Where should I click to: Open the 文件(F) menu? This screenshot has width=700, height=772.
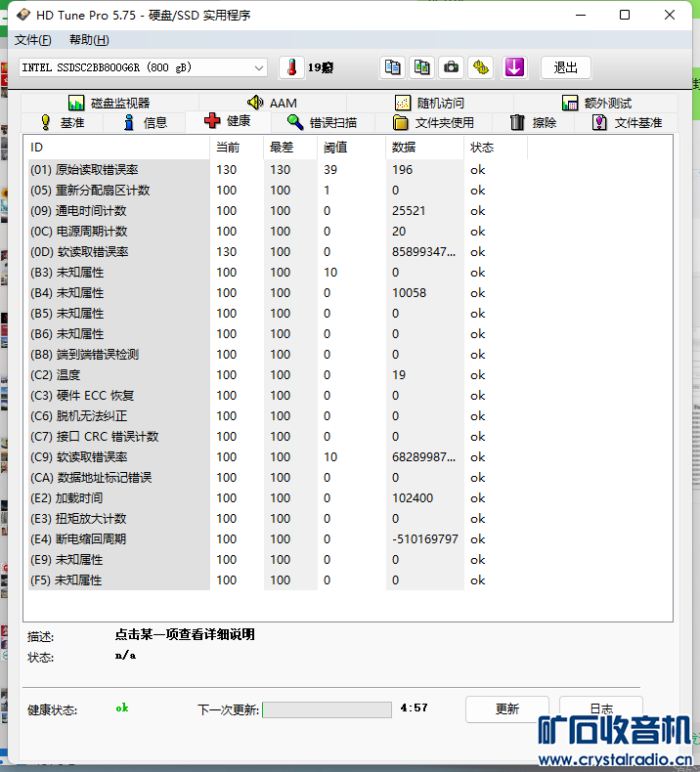click(32, 40)
